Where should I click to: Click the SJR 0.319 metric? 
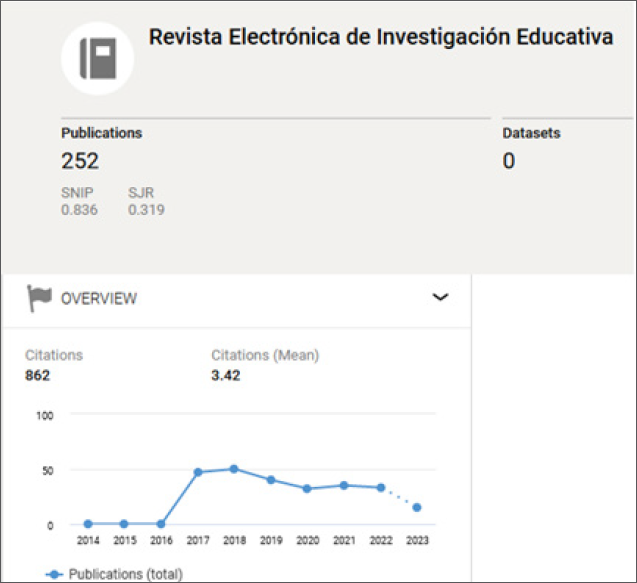pos(146,210)
